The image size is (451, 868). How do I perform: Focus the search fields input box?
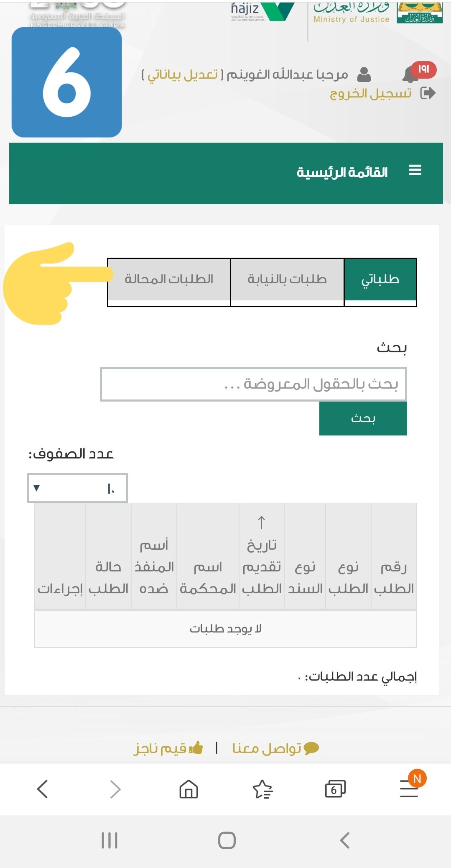pos(253,384)
